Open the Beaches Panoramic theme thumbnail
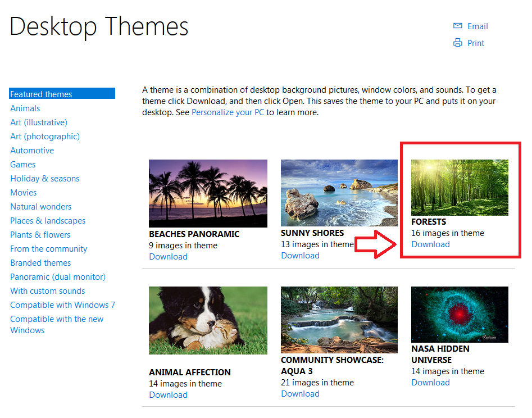 [208, 193]
